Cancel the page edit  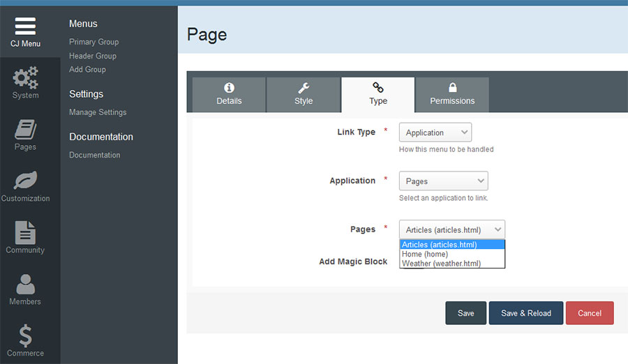[589, 313]
